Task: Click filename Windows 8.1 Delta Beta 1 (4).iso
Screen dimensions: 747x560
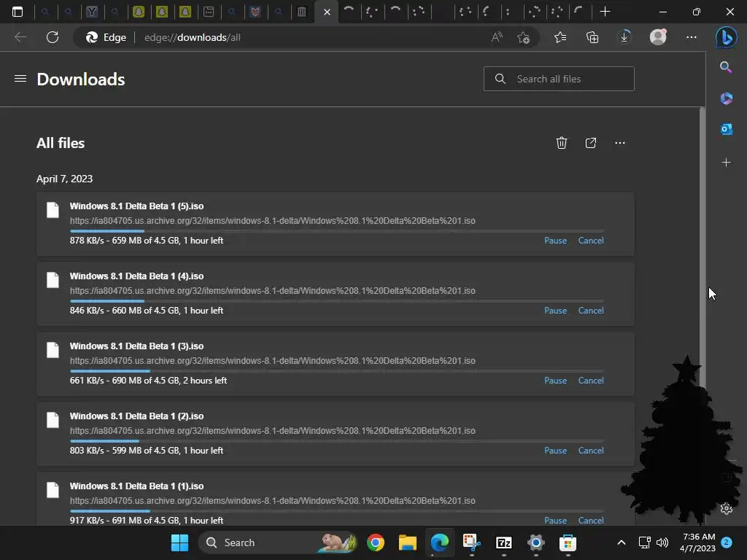Action: (136, 276)
